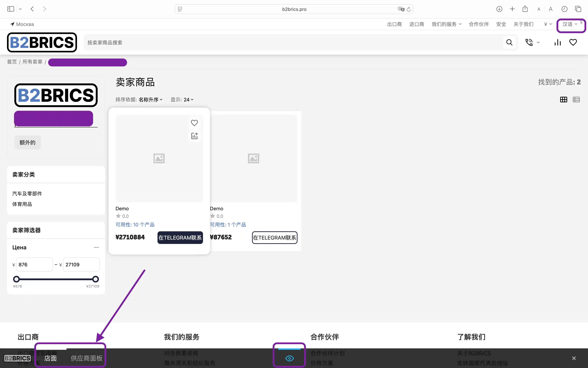588x368 pixels.
Task: Click the translate page icon
Action: coord(401,9)
